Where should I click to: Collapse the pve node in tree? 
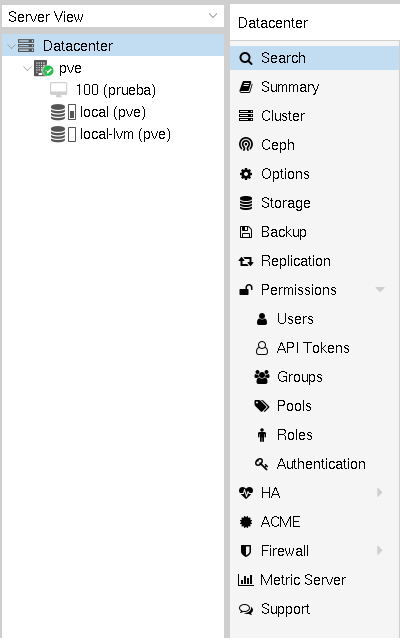point(27,68)
